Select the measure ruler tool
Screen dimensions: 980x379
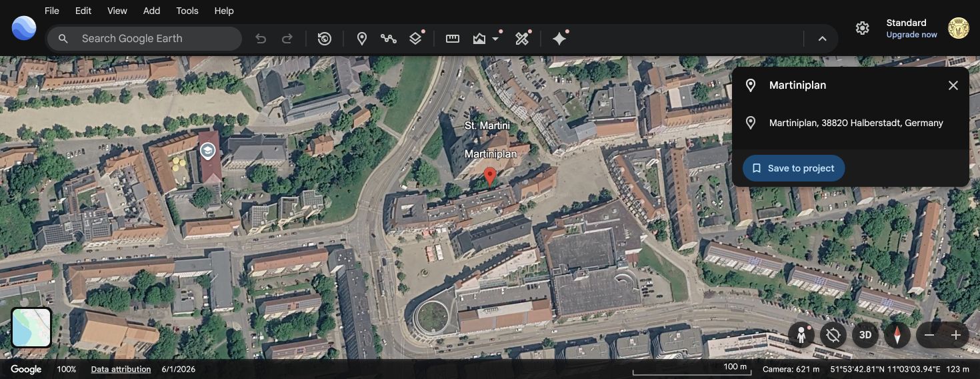pyautogui.click(x=453, y=39)
